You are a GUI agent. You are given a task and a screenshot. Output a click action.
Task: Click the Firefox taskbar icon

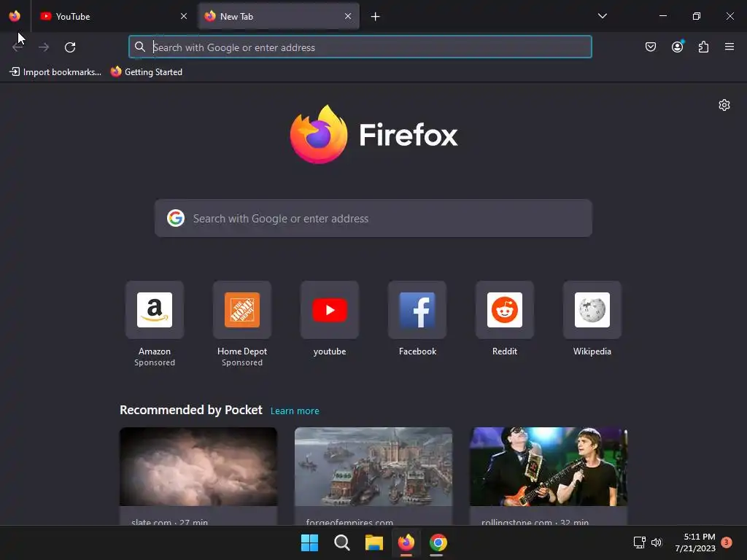(406, 542)
